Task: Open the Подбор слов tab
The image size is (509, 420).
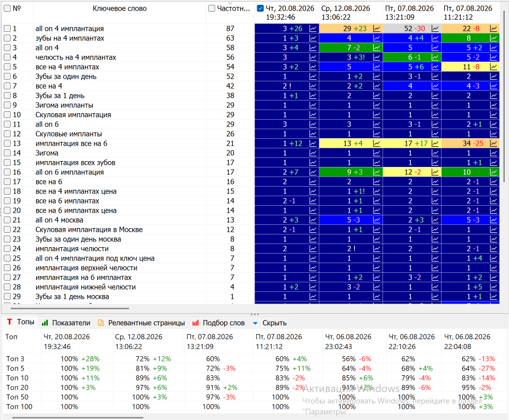Action: [218, 323]
